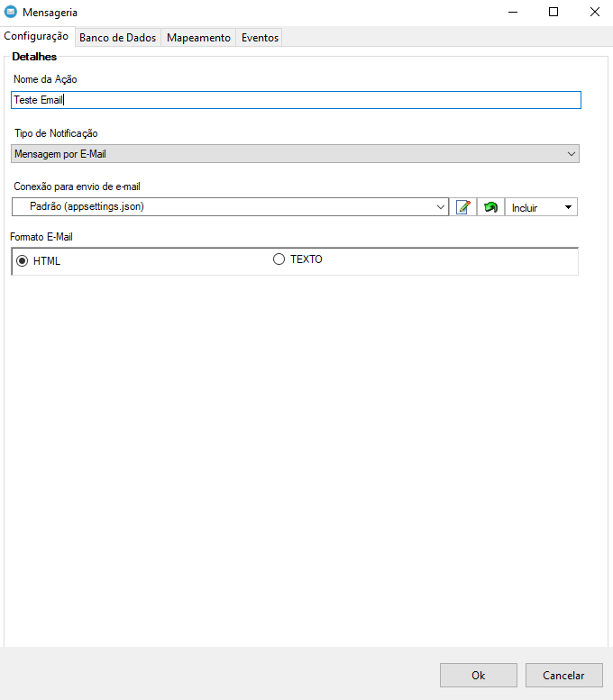Viewport: 613px width, 700px height.
Task: Open the Mapeamento tab
Action: pyautogui.click(x=198, y=38)
